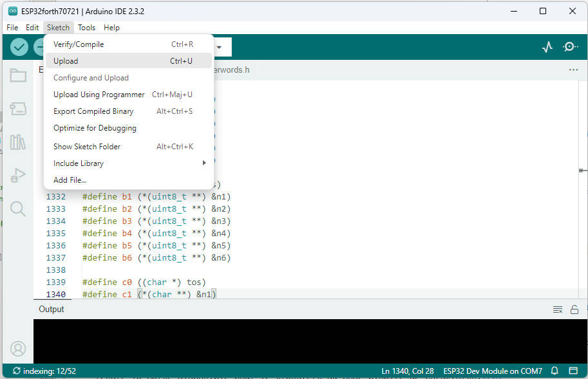Expand the Include Library submenu arrow
588x379 pixels.
204,163
